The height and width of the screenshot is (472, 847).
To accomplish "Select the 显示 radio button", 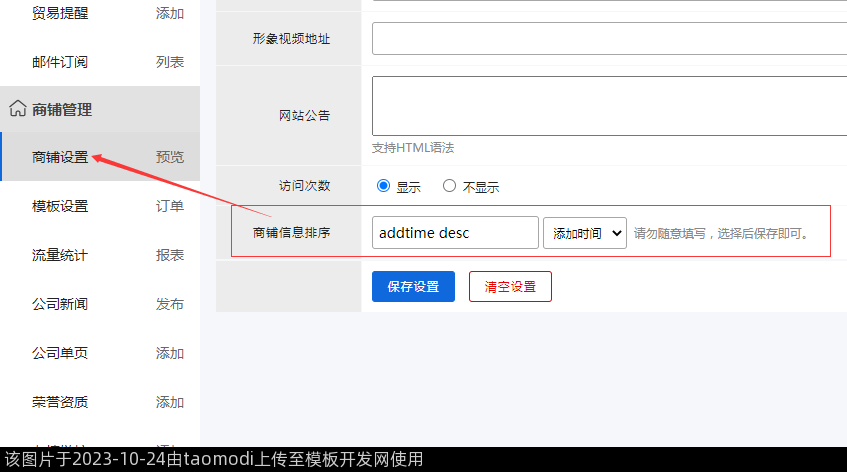I will click(x=383, y=186).
